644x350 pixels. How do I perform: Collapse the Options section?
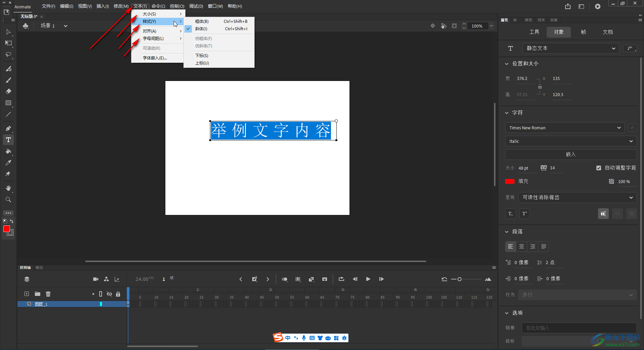point(507,313)
